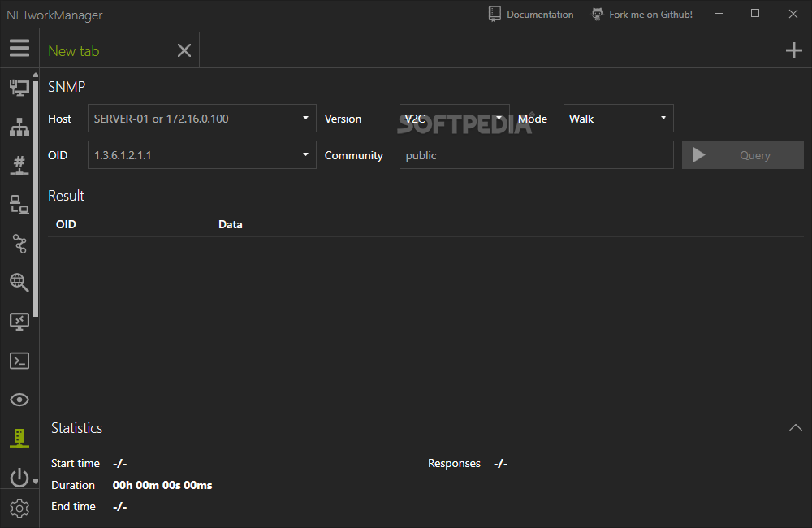Open Remote Desktop monitor icon
Image resolution: width=812 pixels, height=528 pixels.
(x=19, y=321)
